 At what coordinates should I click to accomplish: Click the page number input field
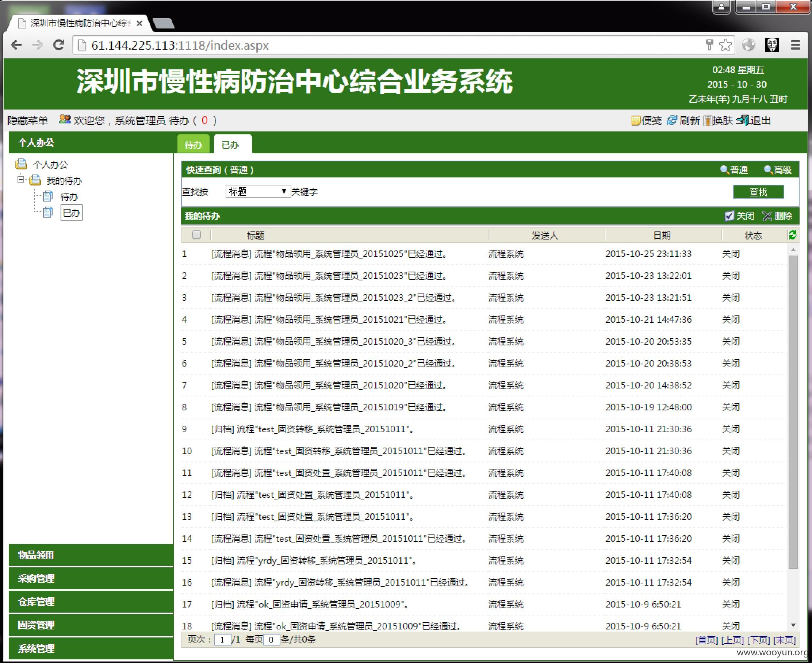[222, 640]
